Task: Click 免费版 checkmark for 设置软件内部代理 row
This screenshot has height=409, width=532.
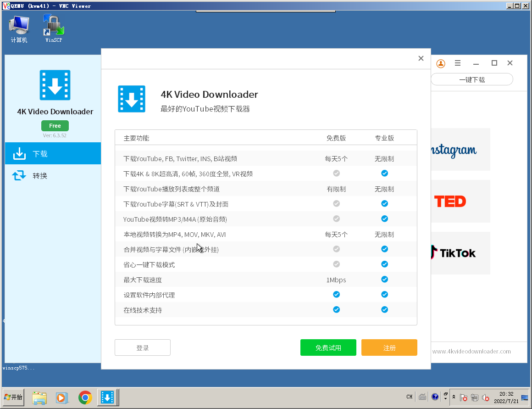Action: tap(336, 294)
